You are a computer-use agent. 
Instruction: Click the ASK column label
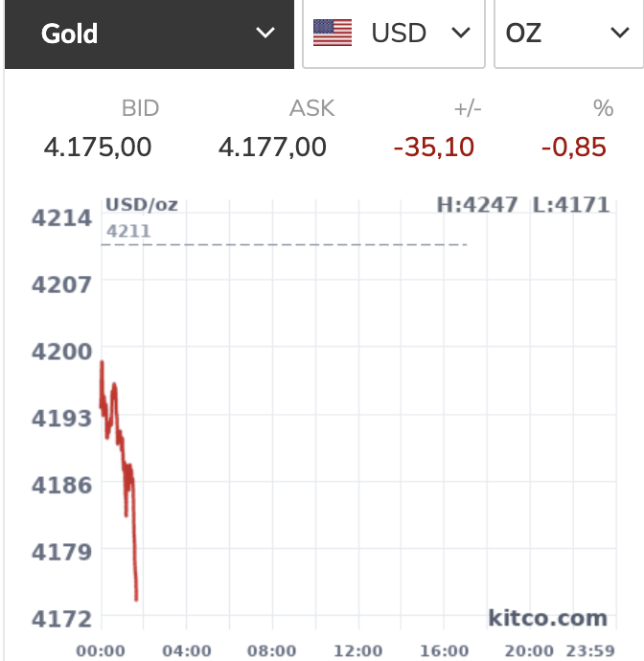pyautogui.click(x=312, y=108)
